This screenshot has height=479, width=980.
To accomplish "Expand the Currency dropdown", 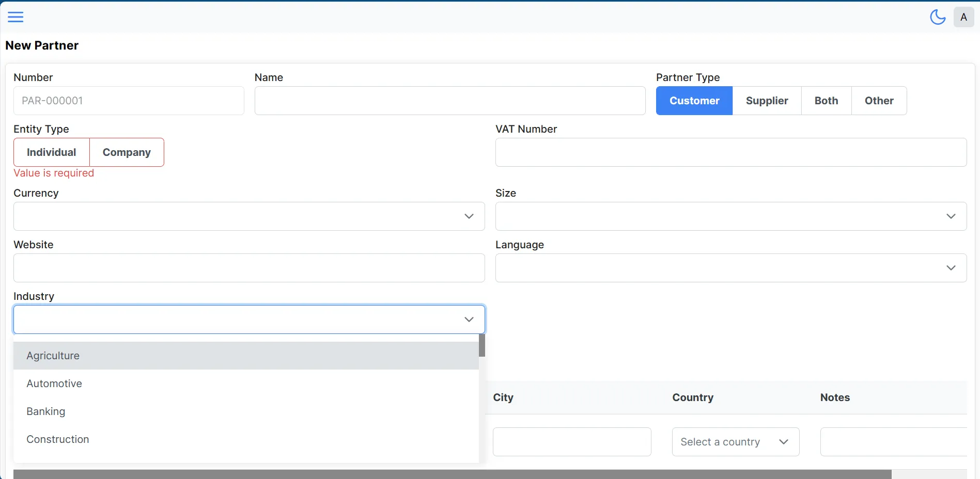I will [x=469, y=216].
